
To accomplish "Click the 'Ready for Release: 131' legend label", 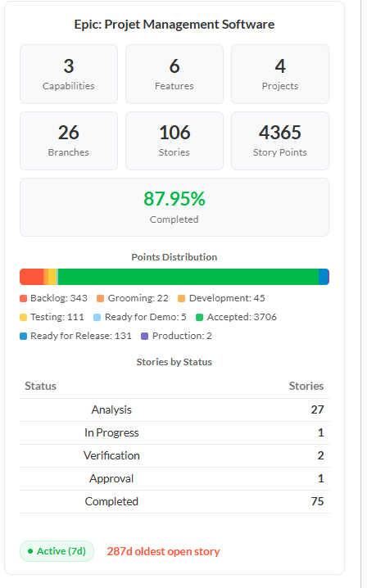I will pos(81,336).
